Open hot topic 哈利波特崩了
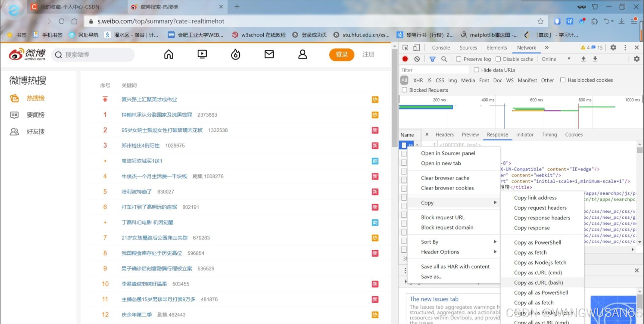 (137, 192)
